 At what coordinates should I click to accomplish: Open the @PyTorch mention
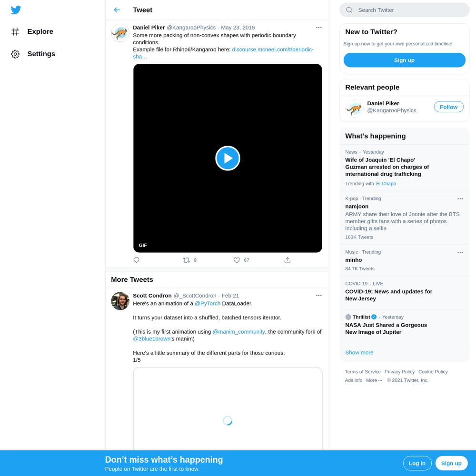click(208, 304)
